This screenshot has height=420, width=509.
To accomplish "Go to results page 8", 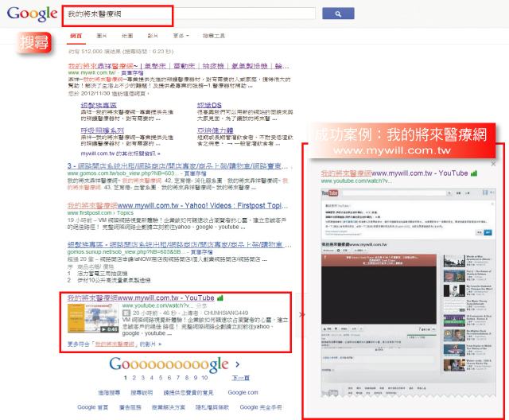I will pyautogui.click(x=187, y=378).
